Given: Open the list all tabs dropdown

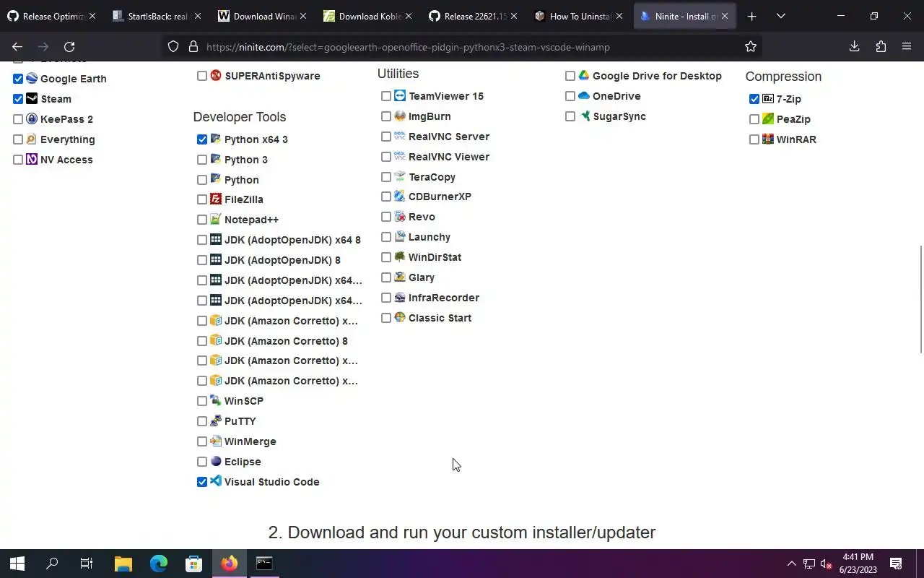Looking at the screenshot, I should (x=780, y=16).
